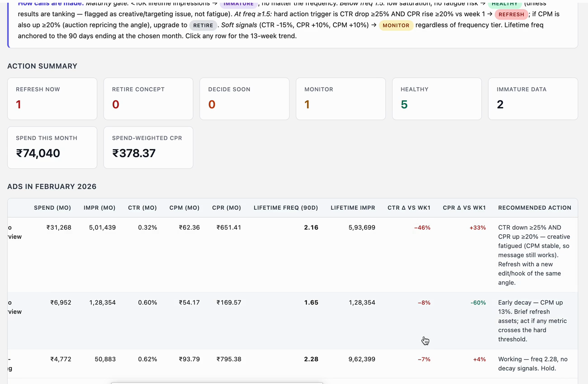Click the Spend-Weighted CPR card
Viewport: 588px width, 384px height.
148,148
